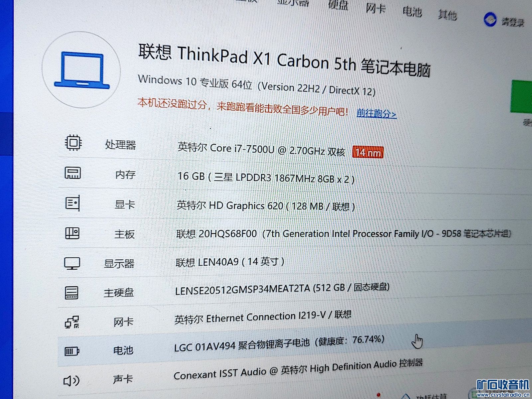Select the 显示器 row label
This screenshot has height=399, width=532.
pyautogui.click(x=119, y=264)
